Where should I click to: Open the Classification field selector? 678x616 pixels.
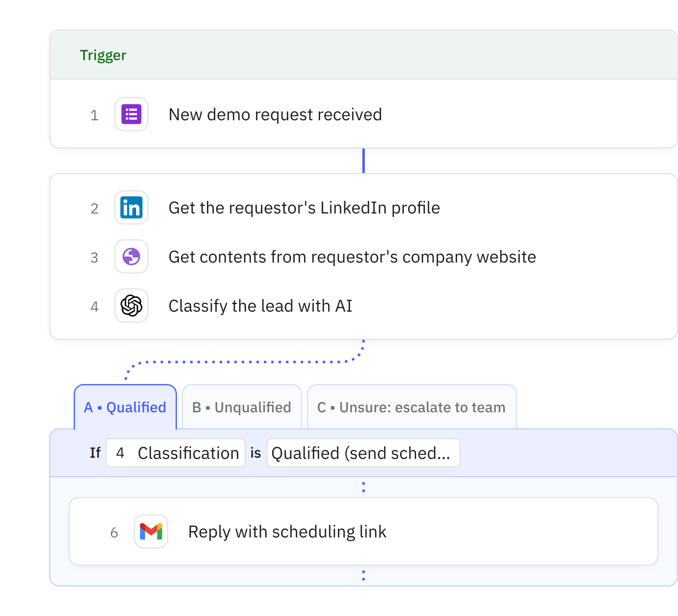176,453
